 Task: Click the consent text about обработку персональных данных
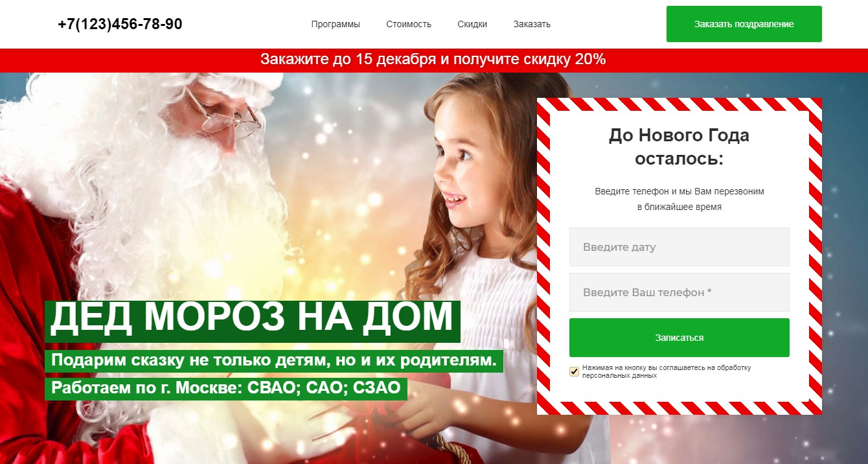(667, 371)
